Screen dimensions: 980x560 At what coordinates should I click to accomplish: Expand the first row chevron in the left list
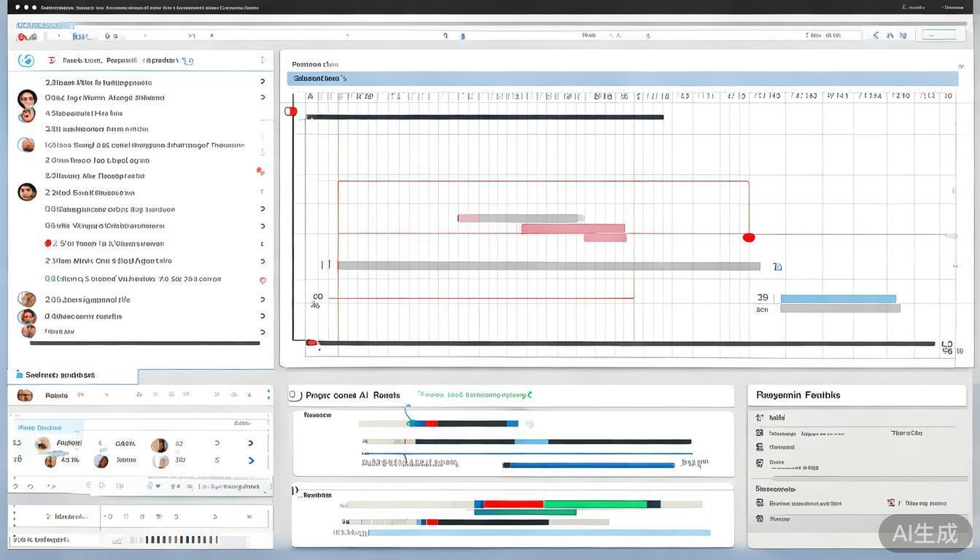coord(262,82)
